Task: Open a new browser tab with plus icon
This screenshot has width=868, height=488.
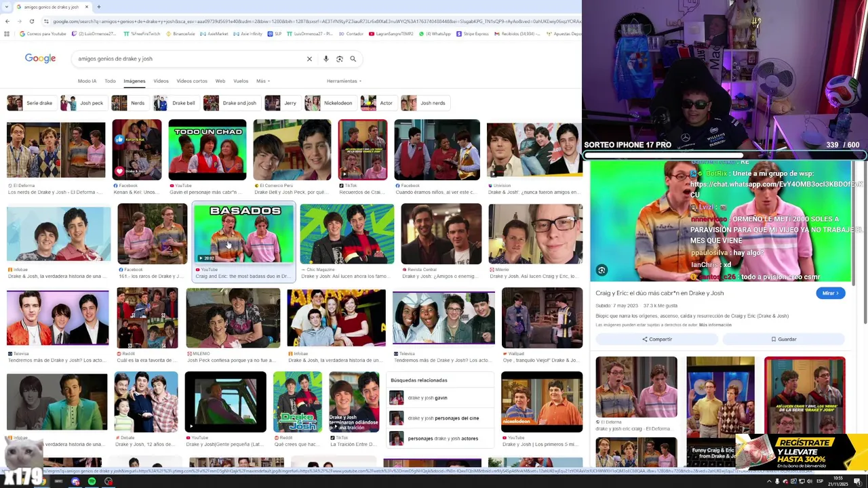Action: click(x=98, y=7)
